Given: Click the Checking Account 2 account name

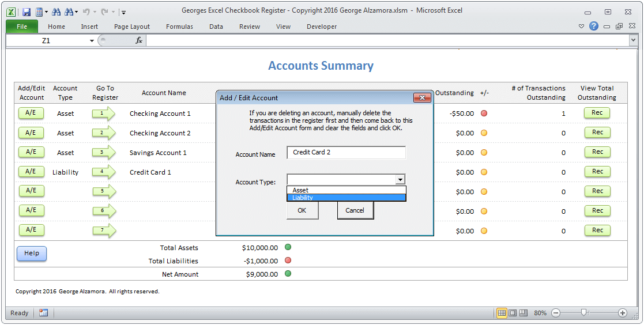Looking at the screenshot, I should coord(160,133).
